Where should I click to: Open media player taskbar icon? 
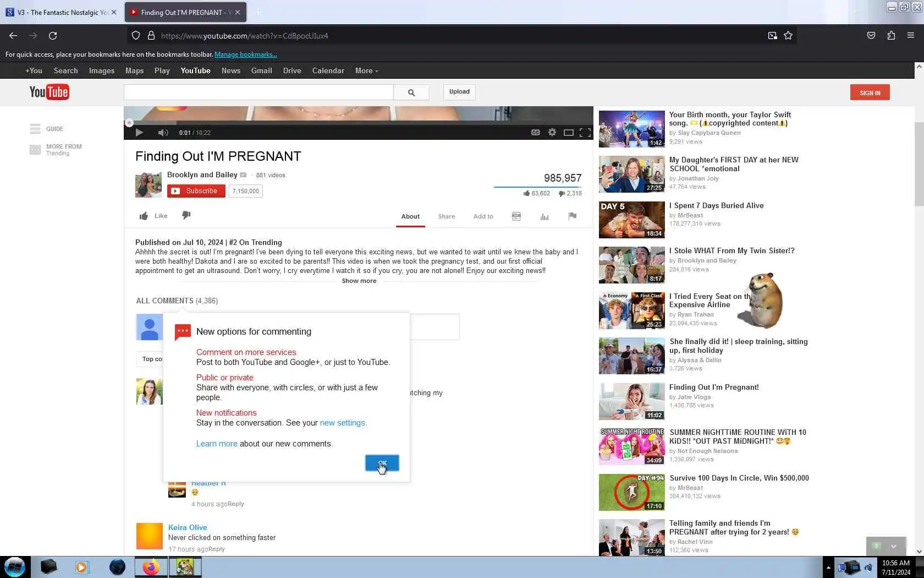tap(82, 567)
